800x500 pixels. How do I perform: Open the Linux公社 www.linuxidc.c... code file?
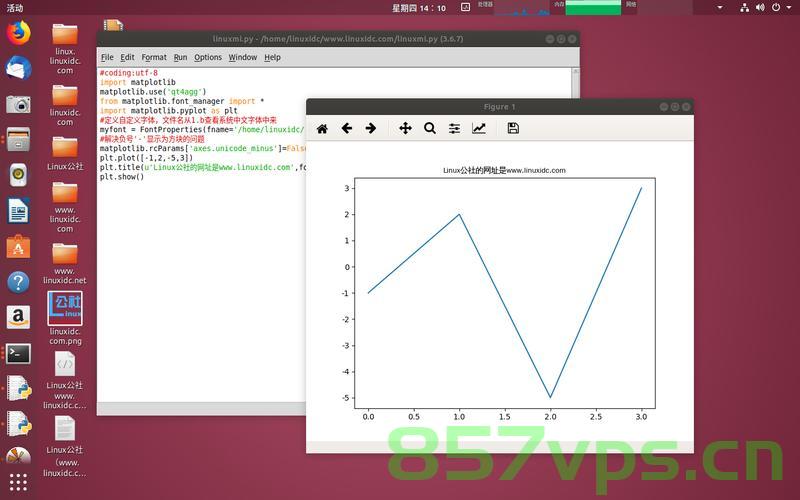click(x=65, y=380)
